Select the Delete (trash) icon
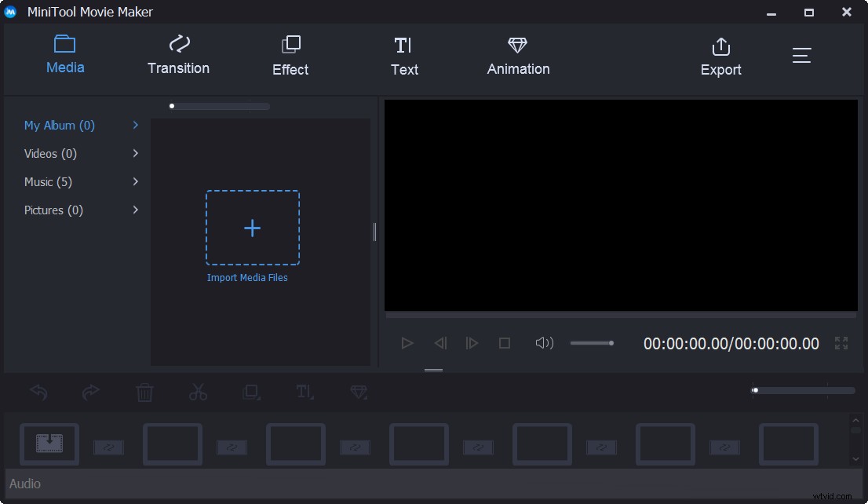 tap(144, 392)
